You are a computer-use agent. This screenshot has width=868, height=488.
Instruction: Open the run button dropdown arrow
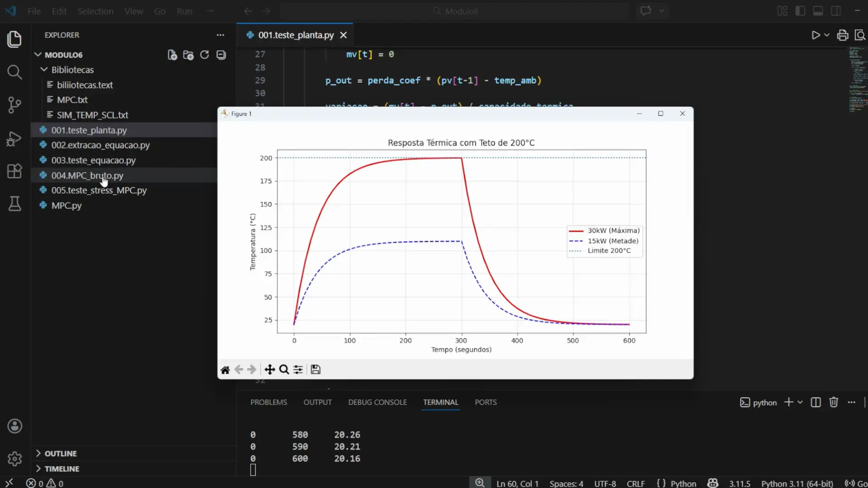(x=827, y=35)
